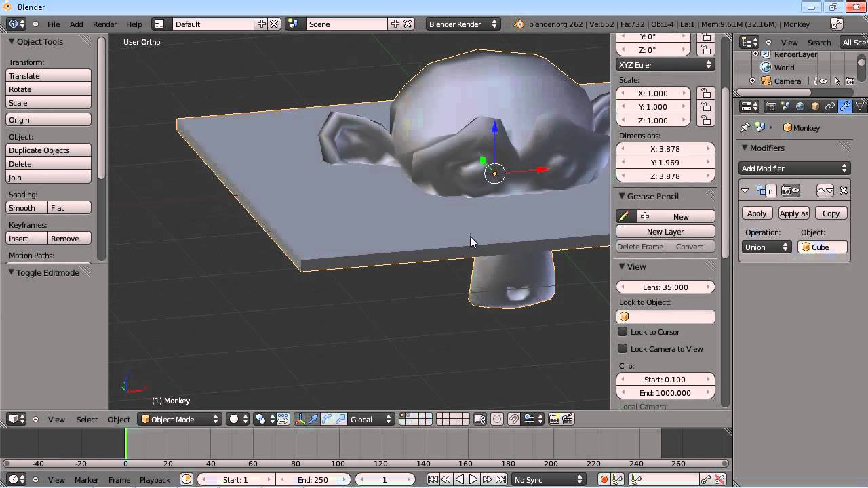
Task: Collapse the Grease Pencil panel
Action: (x=622, y=196)
